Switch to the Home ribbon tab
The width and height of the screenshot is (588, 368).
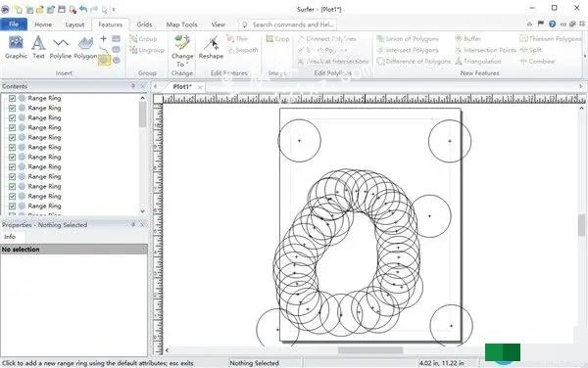point(43,24)
